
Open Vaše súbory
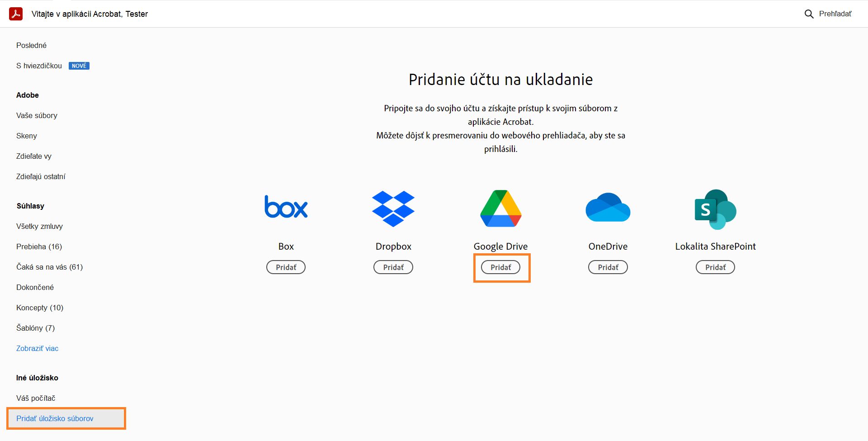pos(37,115)
